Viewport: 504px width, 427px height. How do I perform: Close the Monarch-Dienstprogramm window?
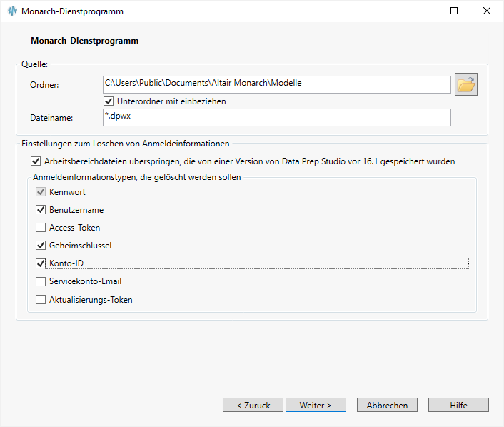pyautogui.click(x=486, y=11)
